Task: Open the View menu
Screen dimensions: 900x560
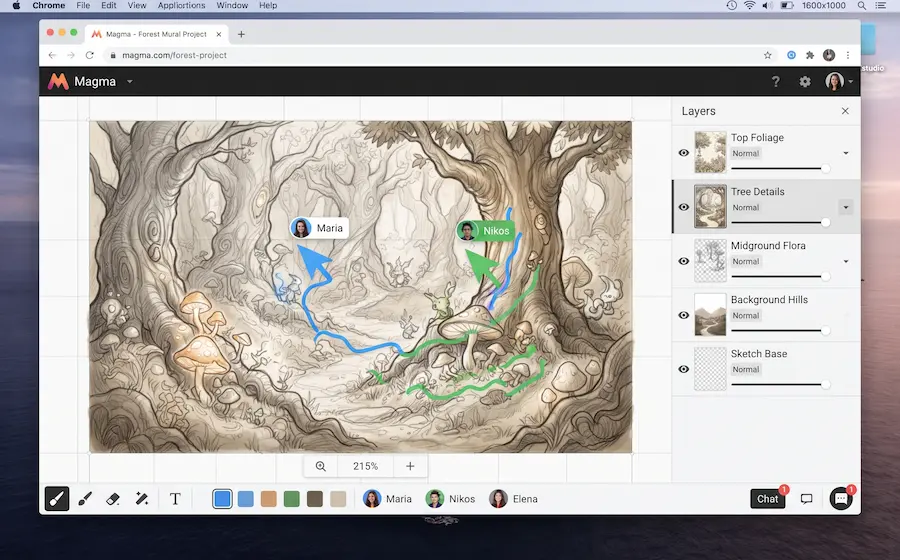Action: 137,6
